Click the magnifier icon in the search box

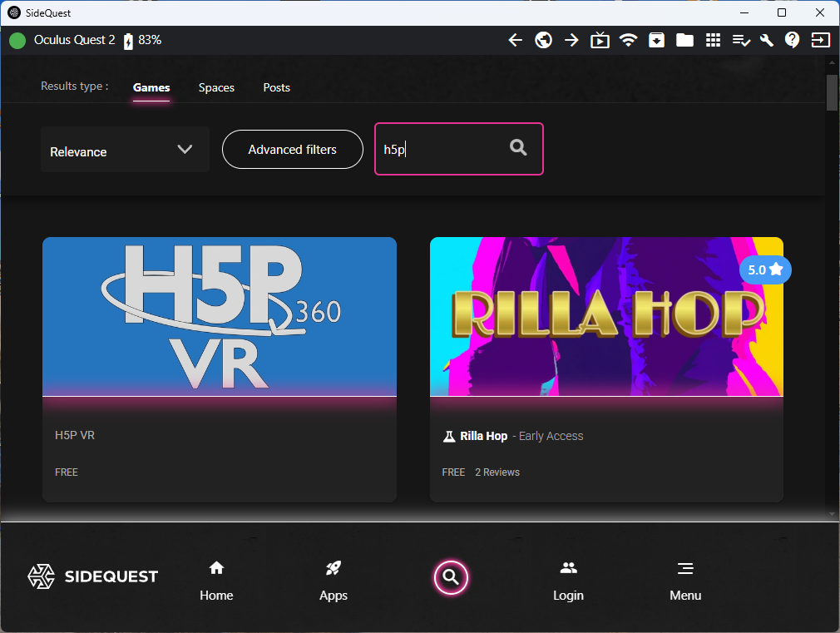518,148
